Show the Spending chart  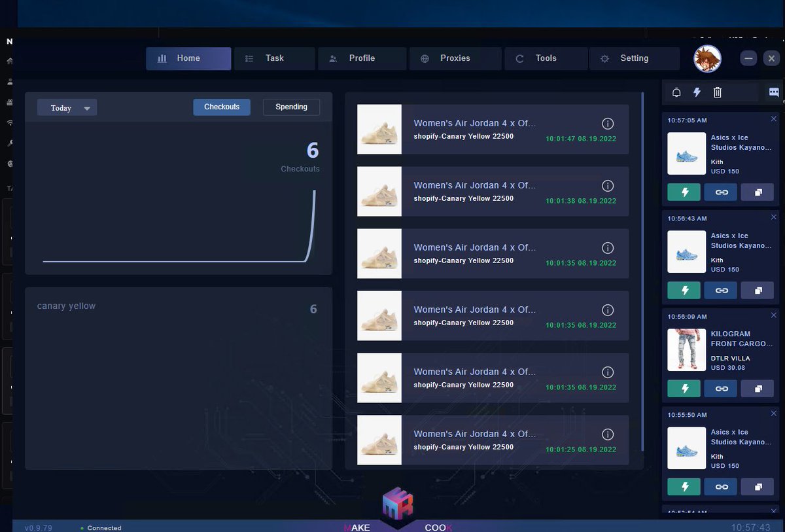click(291, 107)
